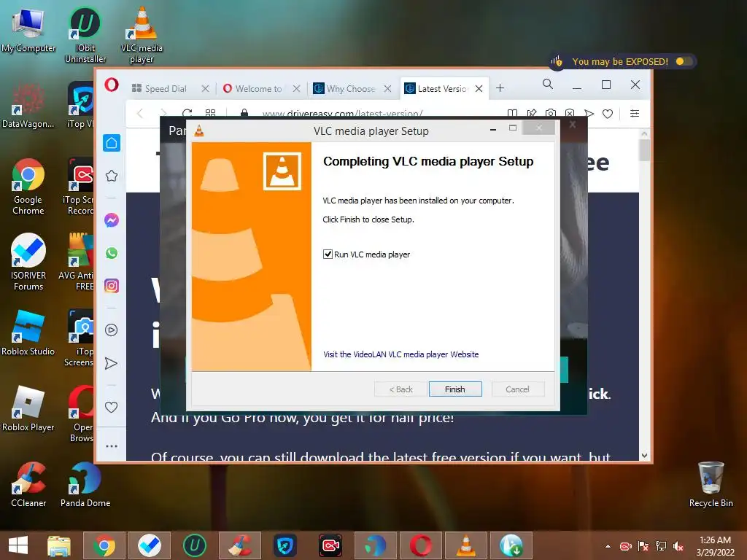Click scroll down arrow on Opera page
This screenshot has width=747, height=560.
tap(644, 455)
